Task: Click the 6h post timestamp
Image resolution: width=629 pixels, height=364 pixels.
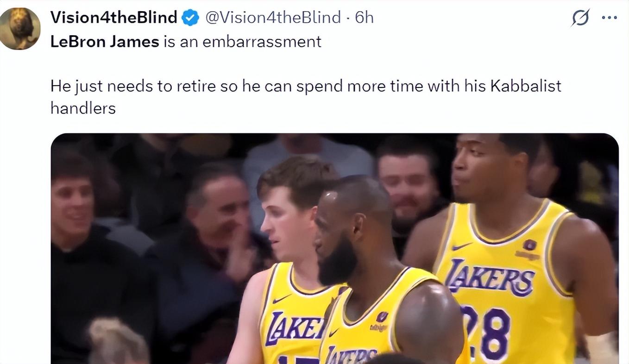Action: [364, 18]
